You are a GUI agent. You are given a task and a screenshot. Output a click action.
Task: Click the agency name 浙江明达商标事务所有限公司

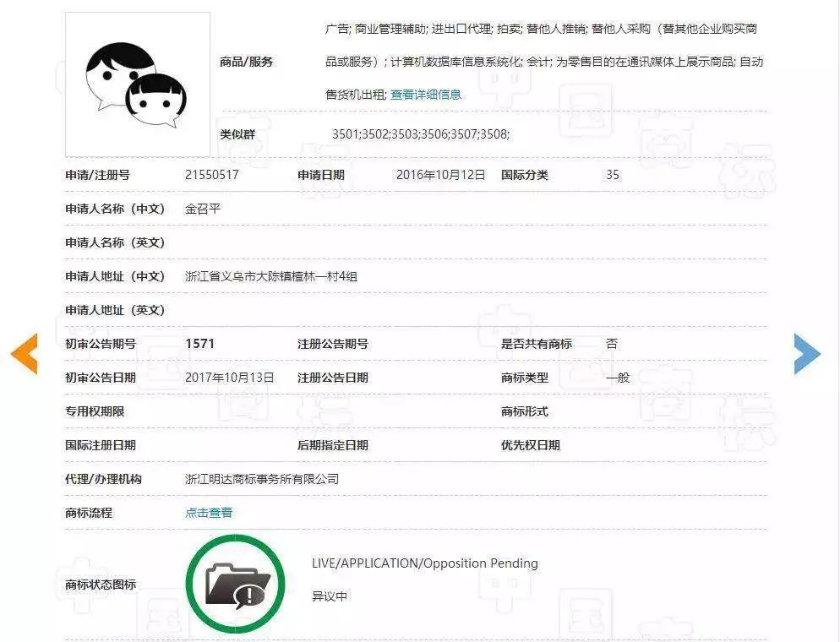pos(262,479)
